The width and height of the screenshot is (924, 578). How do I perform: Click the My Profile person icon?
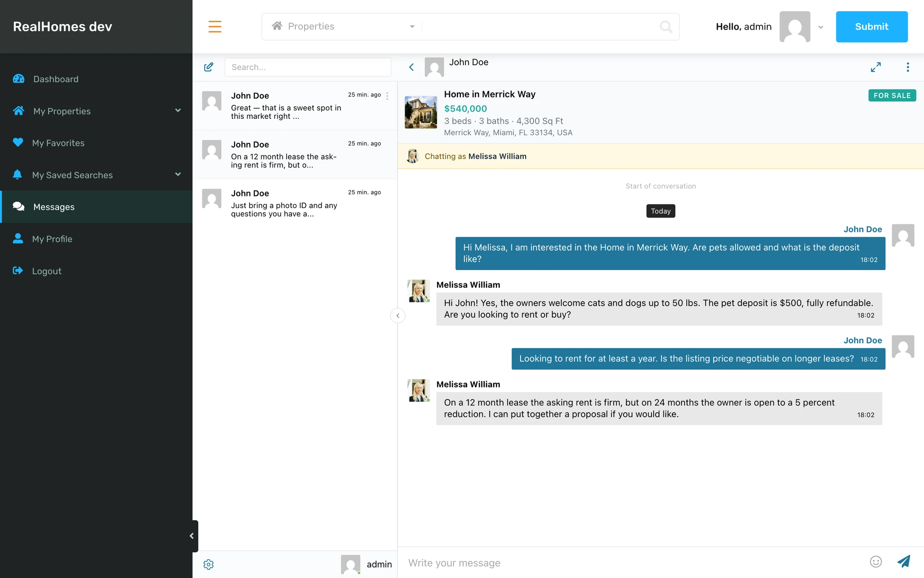pos(18,238)
